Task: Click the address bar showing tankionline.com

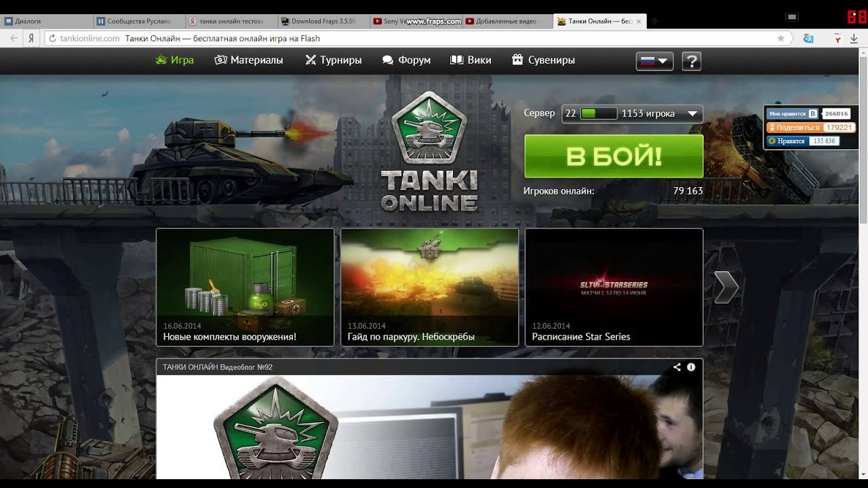Action: pos(419,39)
